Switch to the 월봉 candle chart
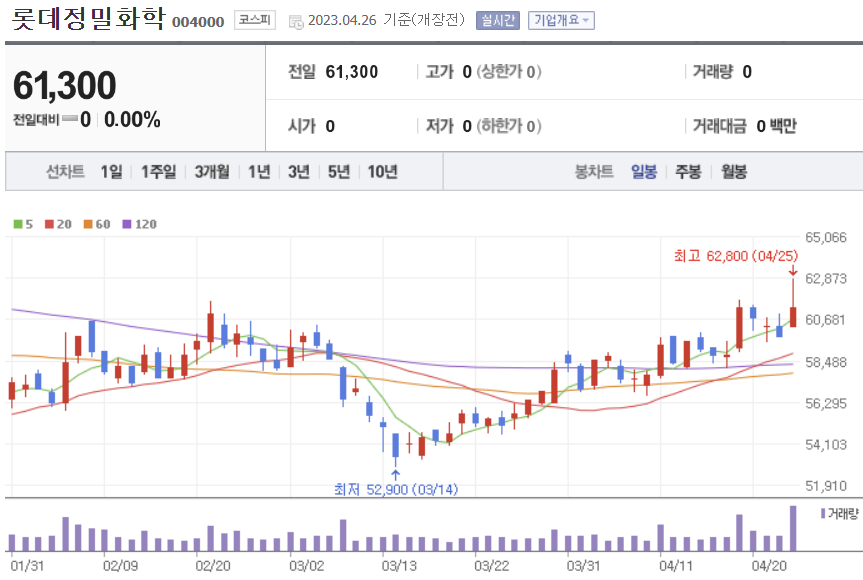 click(x=734, y=172)
